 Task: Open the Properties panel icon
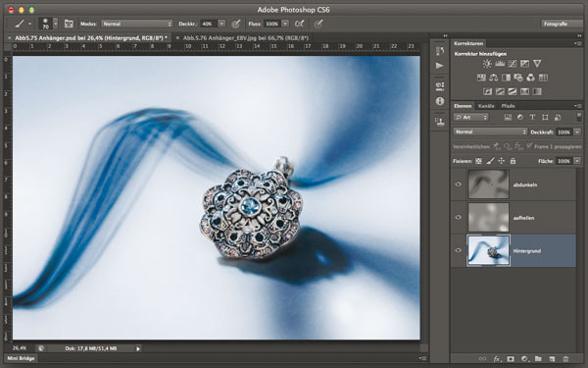click(440, 86)
